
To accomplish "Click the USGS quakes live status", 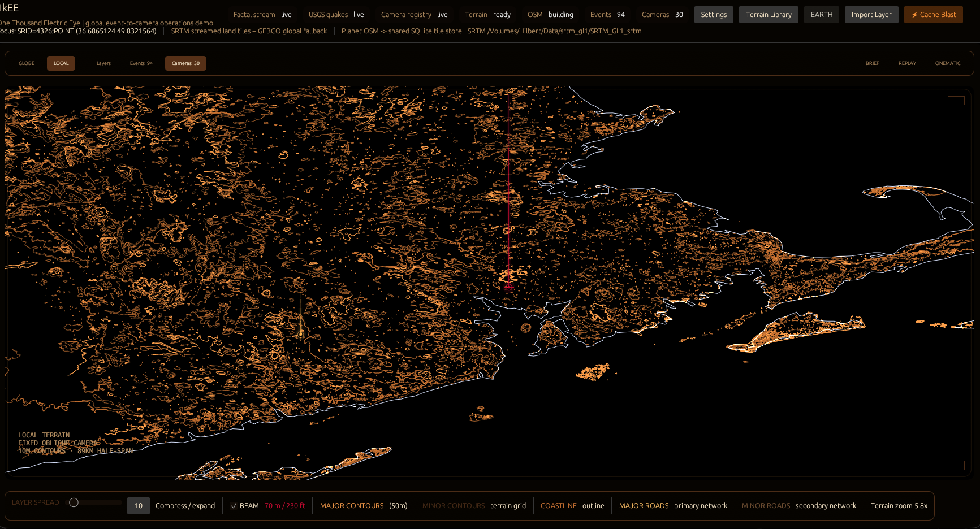I will [x=336, y=15].
